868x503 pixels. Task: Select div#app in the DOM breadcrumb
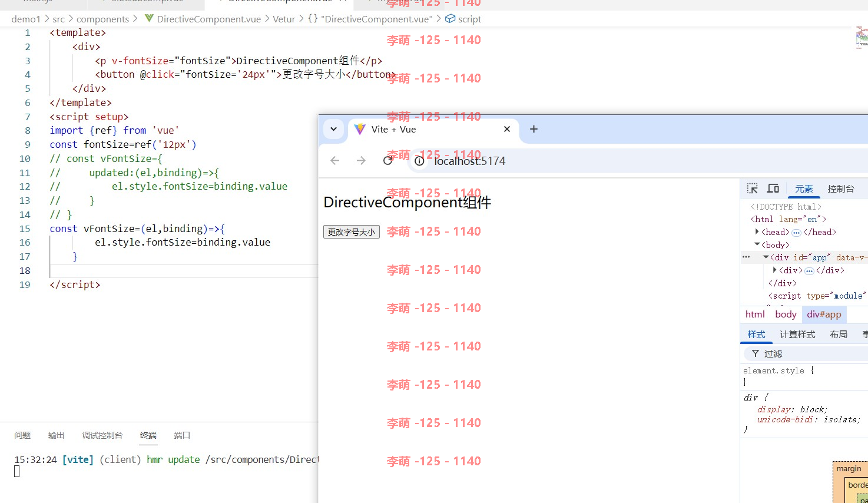824,315
